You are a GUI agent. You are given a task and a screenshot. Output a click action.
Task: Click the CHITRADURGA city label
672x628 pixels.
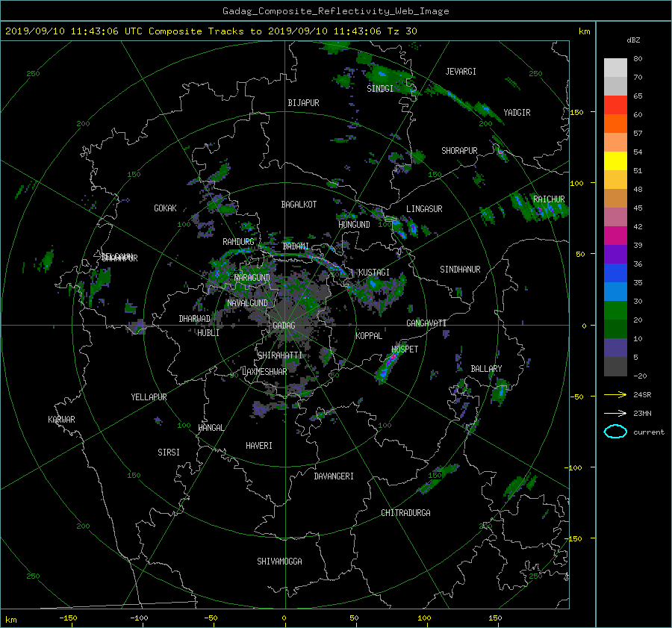tap(405, 513)
